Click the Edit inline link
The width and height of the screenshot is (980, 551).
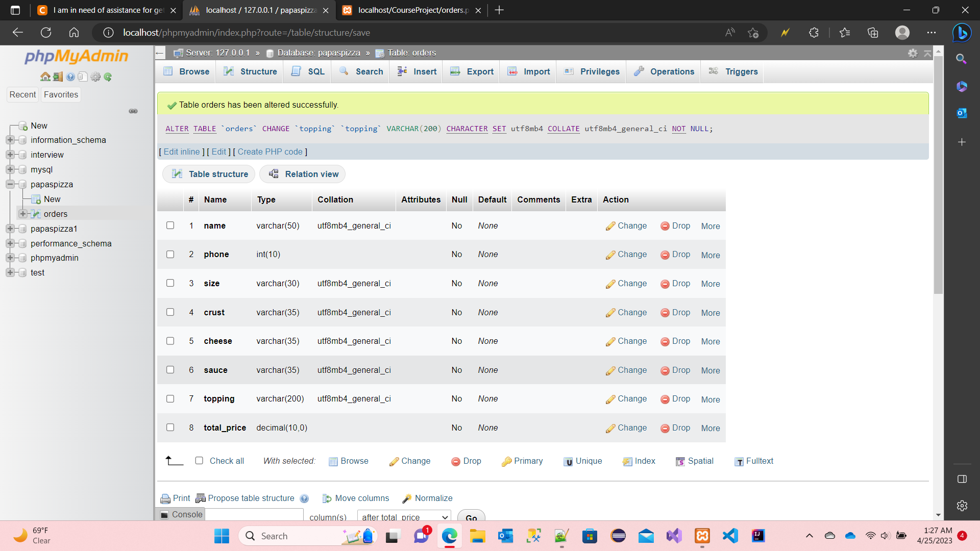[181, 152]
